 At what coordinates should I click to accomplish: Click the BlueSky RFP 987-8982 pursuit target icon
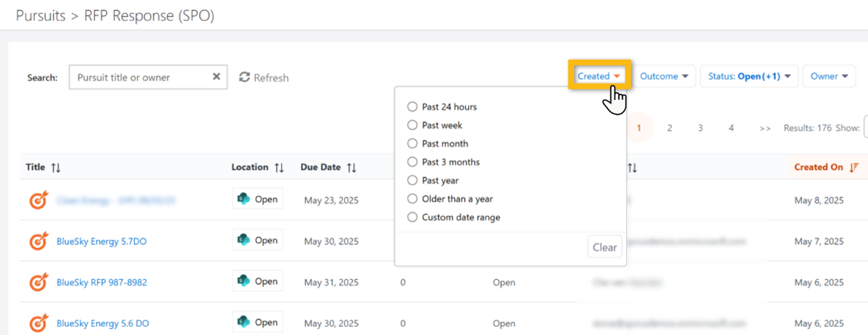(x=39, y=282)
